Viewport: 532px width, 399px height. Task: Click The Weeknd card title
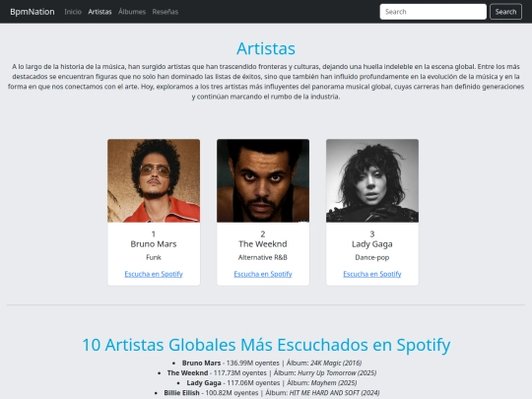click(x=263, y=244)
